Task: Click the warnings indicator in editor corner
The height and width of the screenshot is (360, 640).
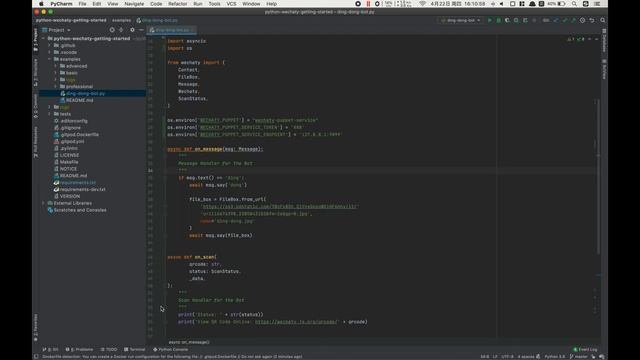Action: click(x=571, y=39)
